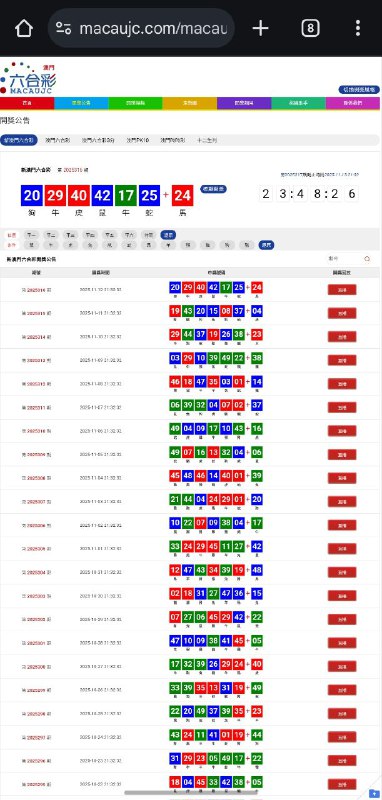
Task: Click the blue button beside ball 24
Action: coord(213,189)
